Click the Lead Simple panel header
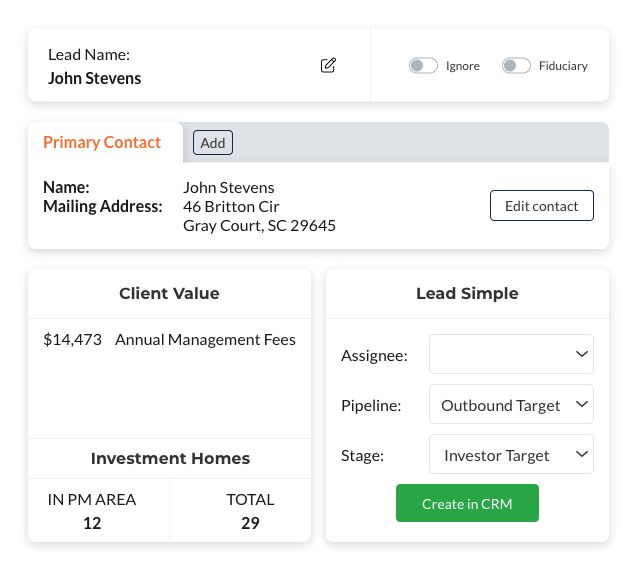 tap(467, 293)
